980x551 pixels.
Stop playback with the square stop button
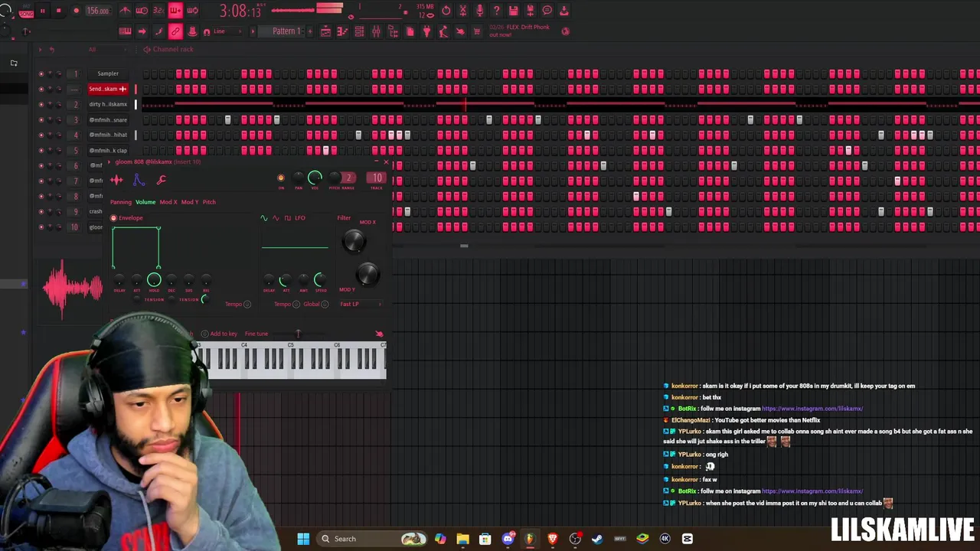coord(58,11)
